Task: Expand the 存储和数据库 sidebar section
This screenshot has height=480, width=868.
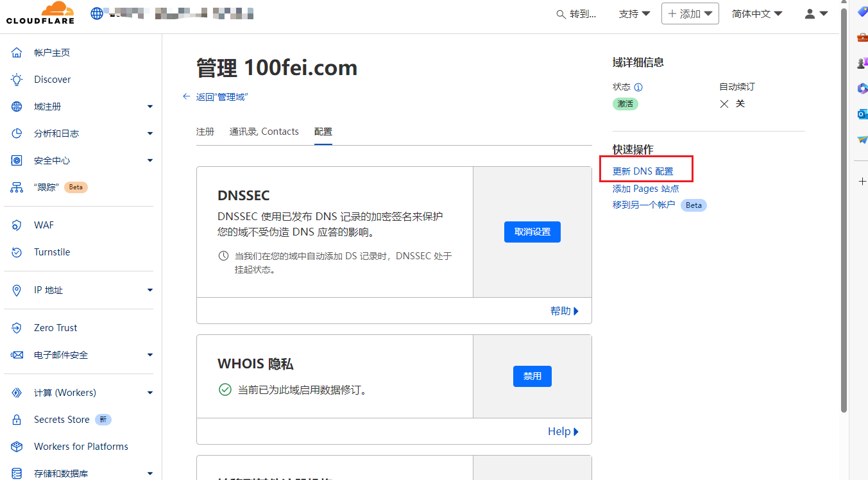Action: [x=150, y=474]
